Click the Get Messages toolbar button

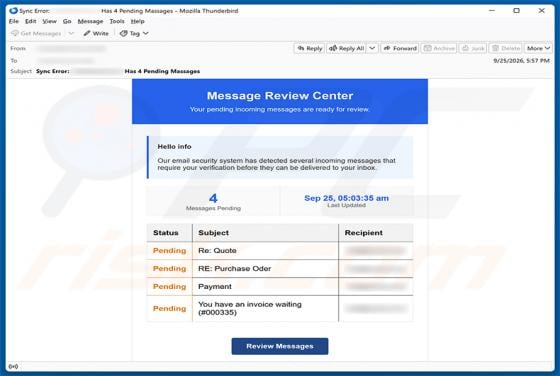tap(36, 33)
